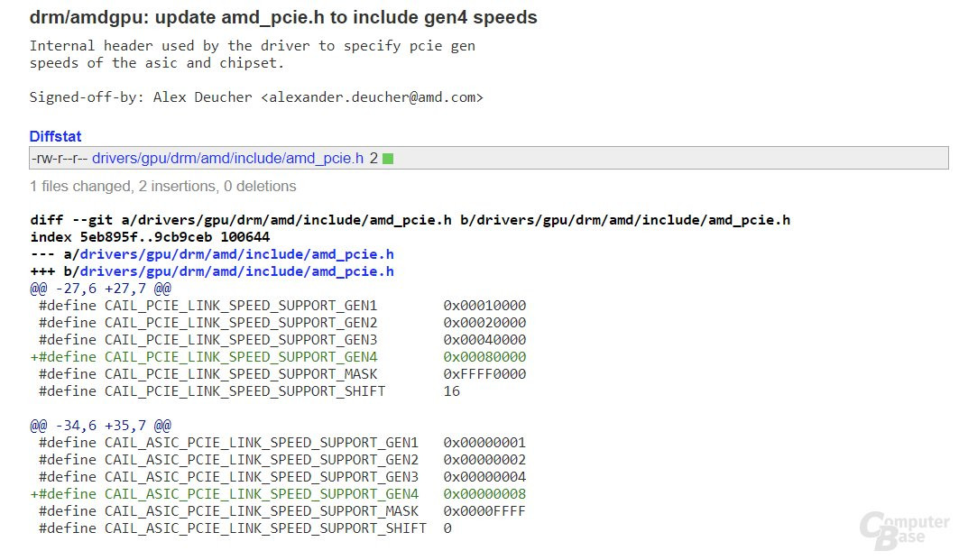Open the Diffstat link

(x=55, y=136)
